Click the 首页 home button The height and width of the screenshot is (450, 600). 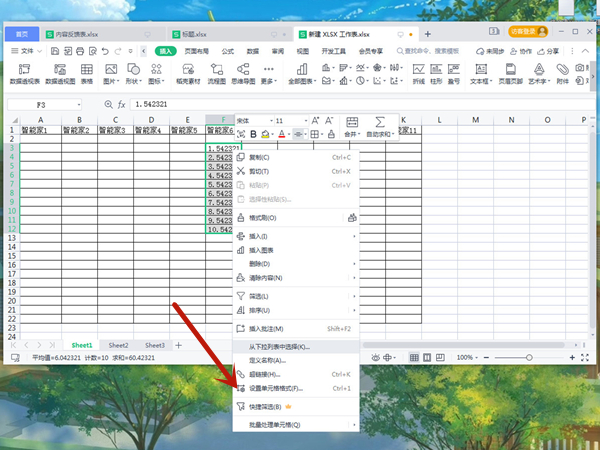pyautogui.click(x=21, y=33)
